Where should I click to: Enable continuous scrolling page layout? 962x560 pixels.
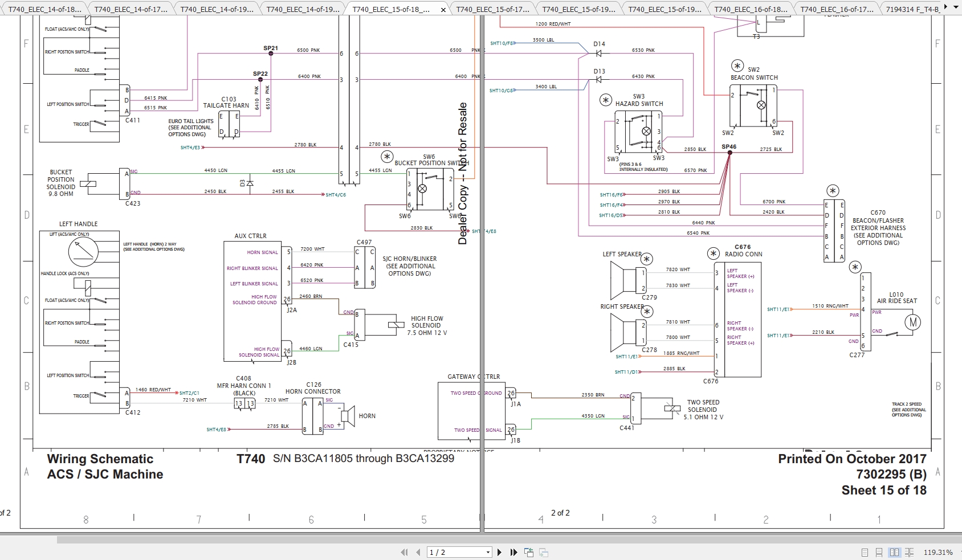879,551
